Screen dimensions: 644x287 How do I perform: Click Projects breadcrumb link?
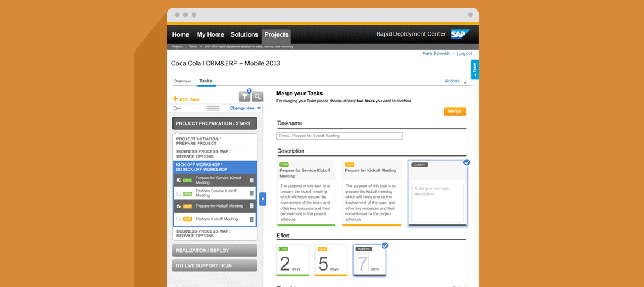point(178,47)
